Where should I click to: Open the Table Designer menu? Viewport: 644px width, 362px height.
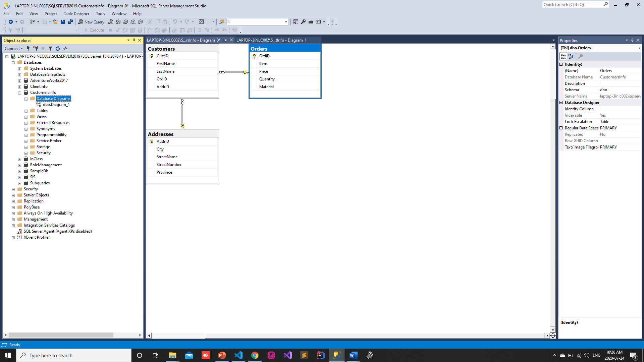(x=76, y=14)
